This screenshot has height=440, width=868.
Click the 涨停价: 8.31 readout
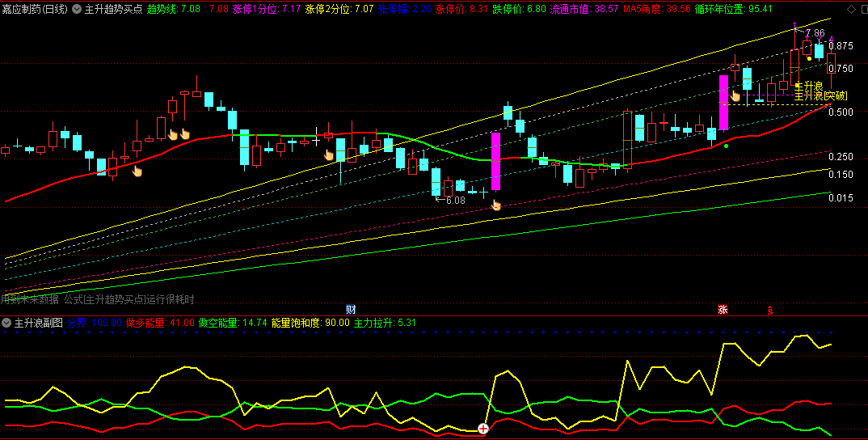click(462, 10)
